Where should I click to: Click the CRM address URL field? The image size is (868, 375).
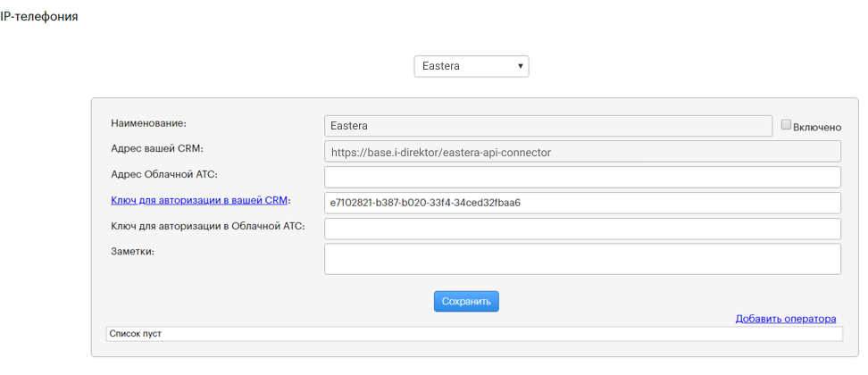click(581, 152)
